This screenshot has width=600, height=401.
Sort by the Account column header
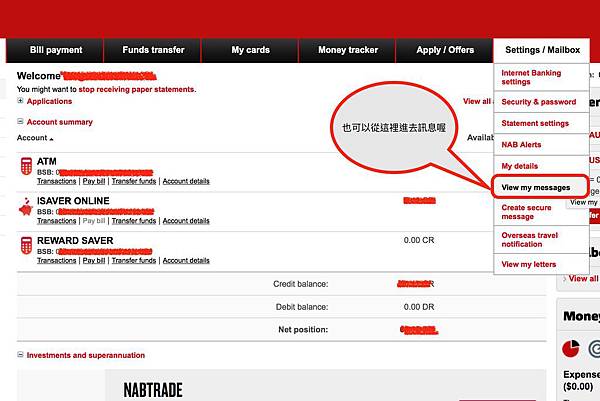(35, 138)
